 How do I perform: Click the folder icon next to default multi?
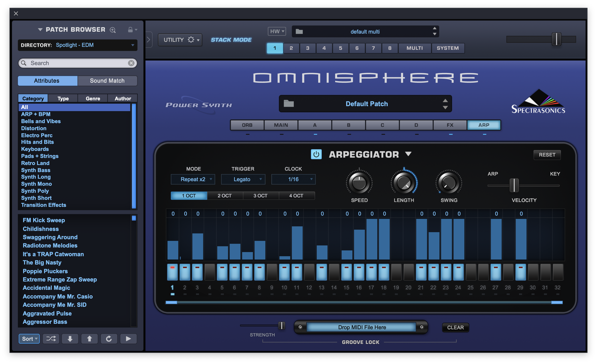point(299,32)
